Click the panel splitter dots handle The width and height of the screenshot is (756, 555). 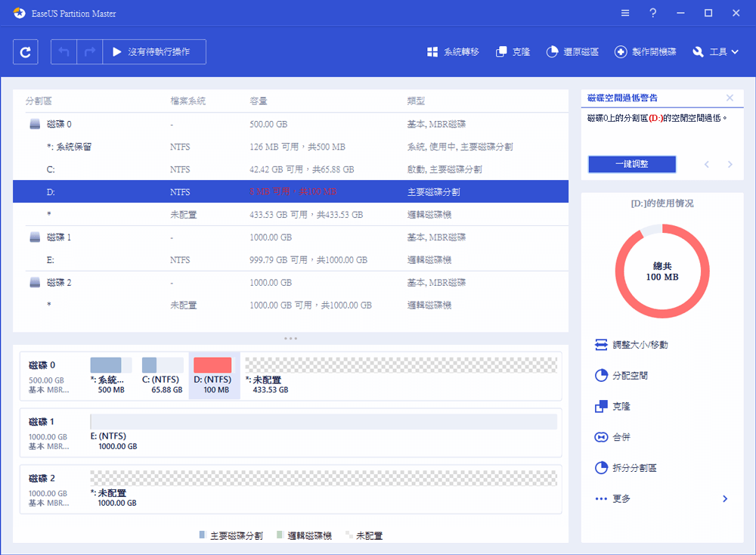click(290, 339)
